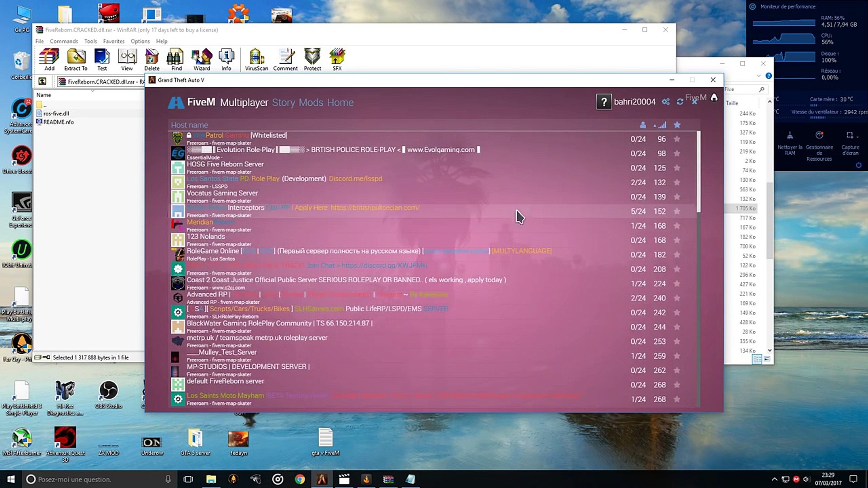
Task: Sort WinRAR files by Name column
Action: pos(44,95)
